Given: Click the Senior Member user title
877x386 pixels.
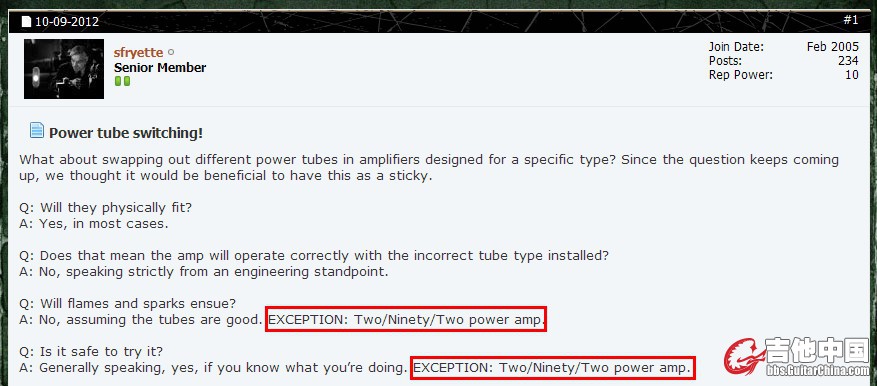Looking at the screenshot, I should point(160,68).
